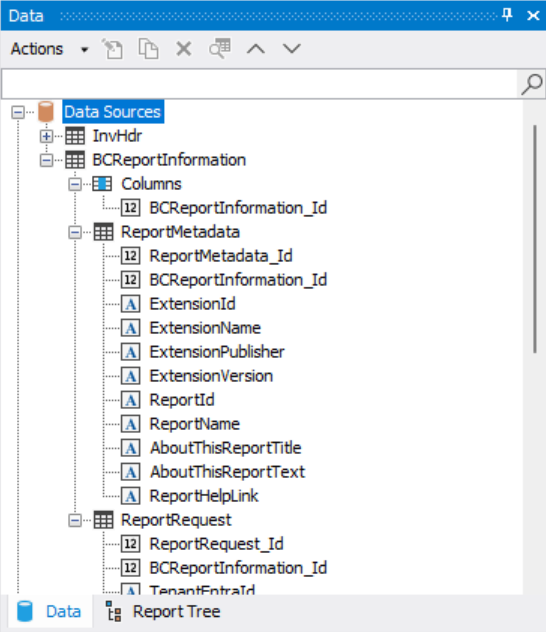
Task: Click the search magnifier icon
Action: pyautogui.click(x=531, y=85)
